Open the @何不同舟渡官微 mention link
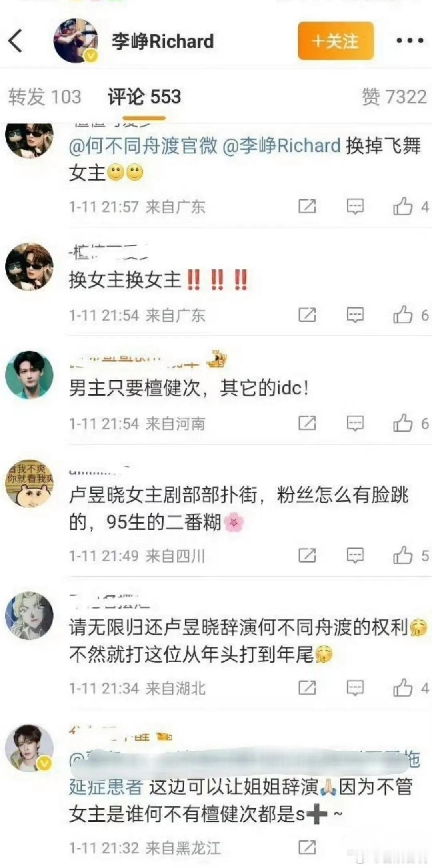The image size is (432, 868). click(143, 145)
